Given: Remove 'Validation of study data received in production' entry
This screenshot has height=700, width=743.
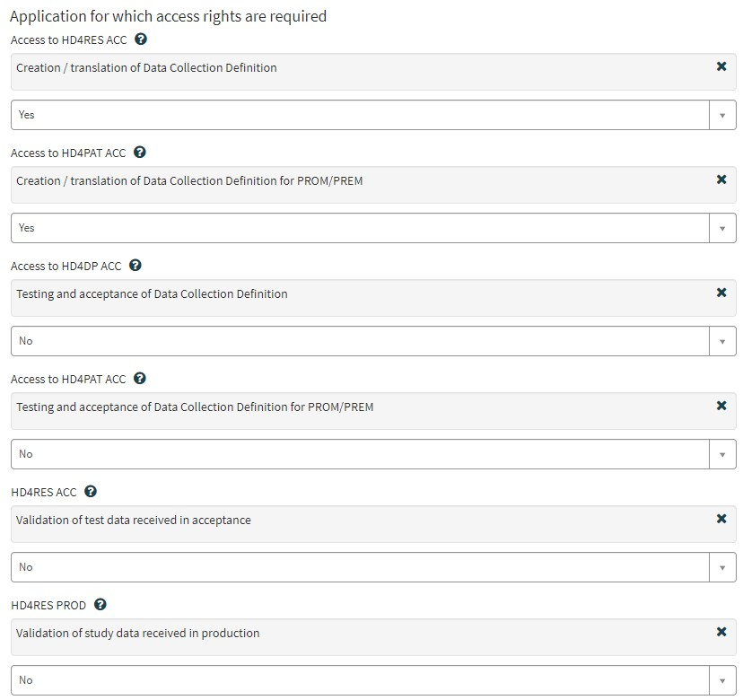Looking at the screenshot, I should tap(721, 632).
